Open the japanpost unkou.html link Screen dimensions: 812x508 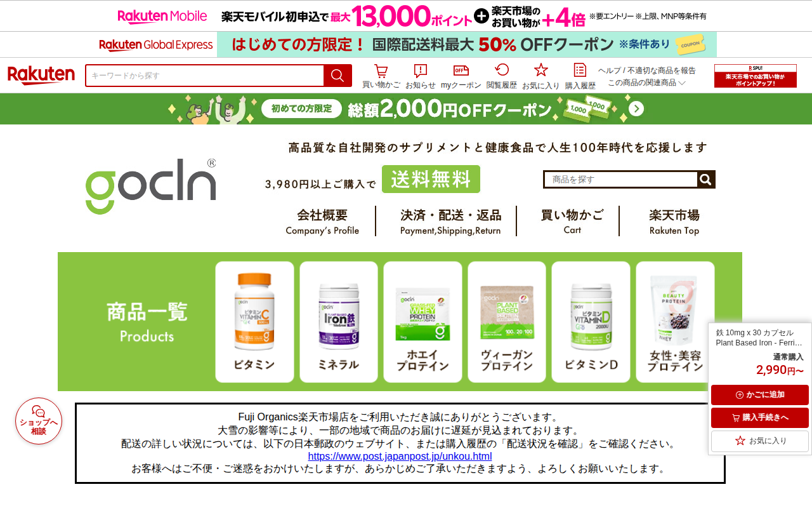(400, 457)
